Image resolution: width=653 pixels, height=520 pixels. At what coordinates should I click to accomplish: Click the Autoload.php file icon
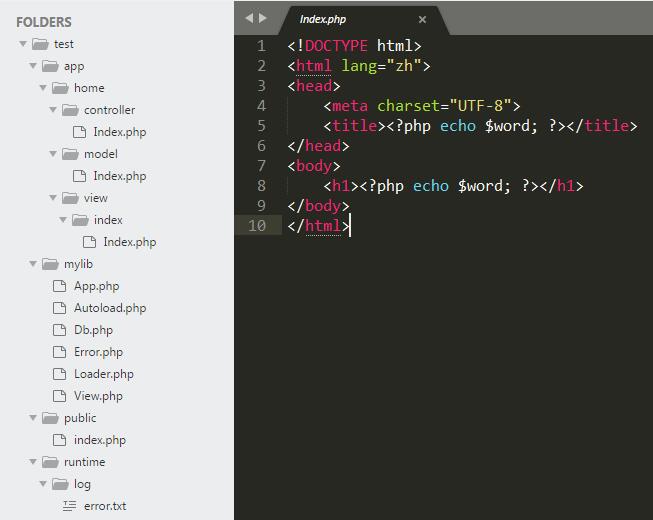coord(59,308)
